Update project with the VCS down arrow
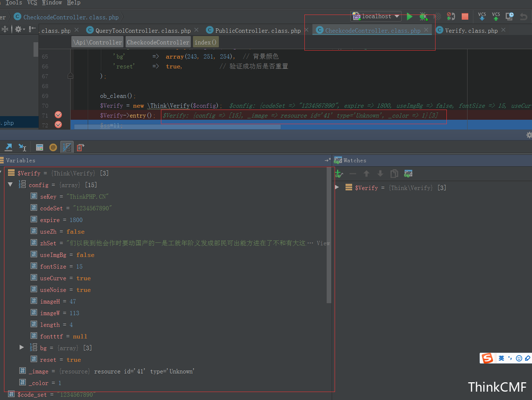The width and height of the screenshot is (532, 400). [482, 16]
